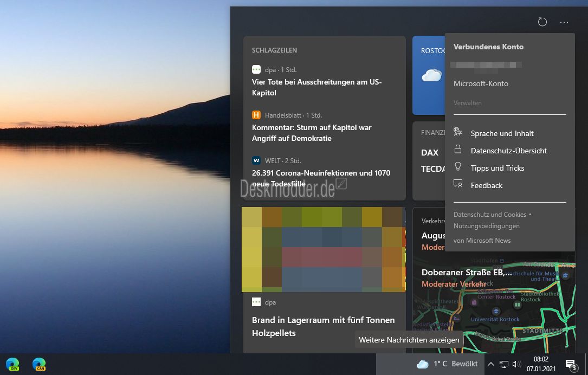Image resolution: width=588 pixels, height=375 pixels.
Task: Click the Verwalten account link
Action: (x=468, y=103)
